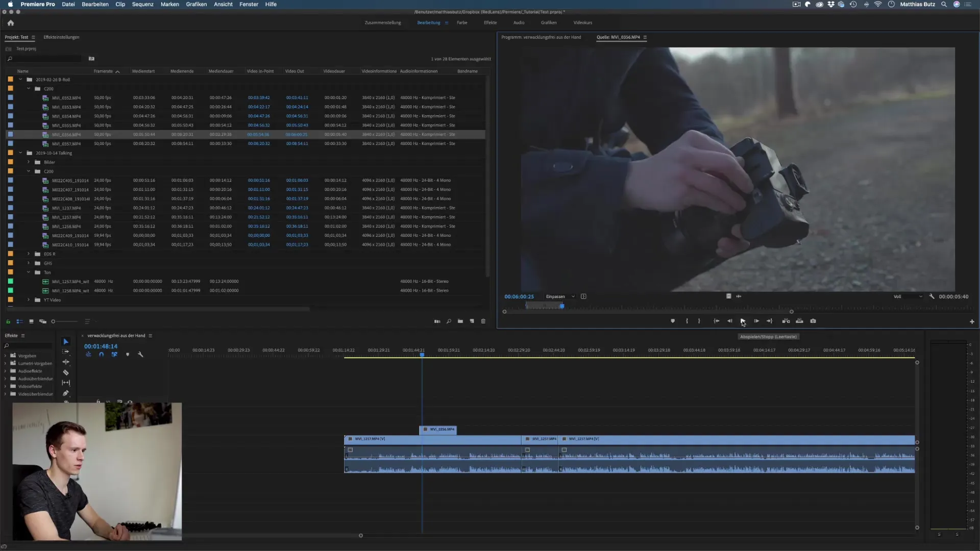This screenshot has height=551, width=980.
Task: Step forward one frame in source monitor
Action: pyautogui.click(x=756, y=321)
